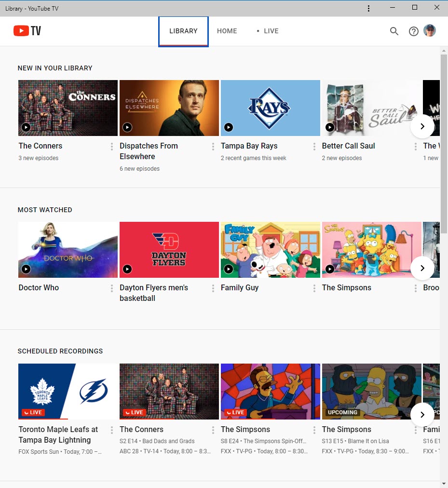
Task: Open upcoming Simpsons Blame It on Lisa thumbnail
Action: (371, 392)
